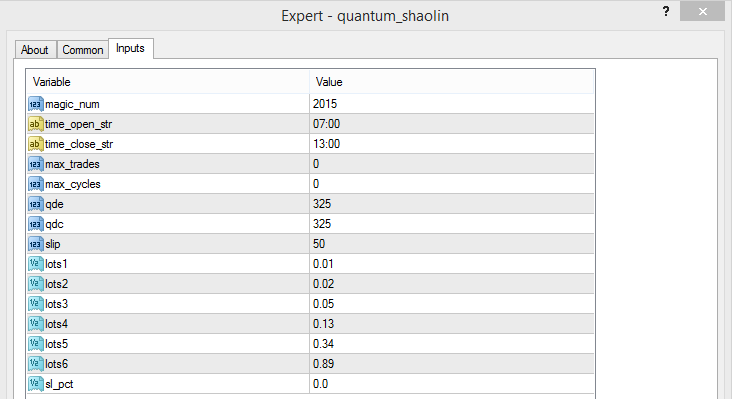Click the Variable column header
Image resolution: width=732 pixels, height=399 pixels.
(x=168, y=82)
